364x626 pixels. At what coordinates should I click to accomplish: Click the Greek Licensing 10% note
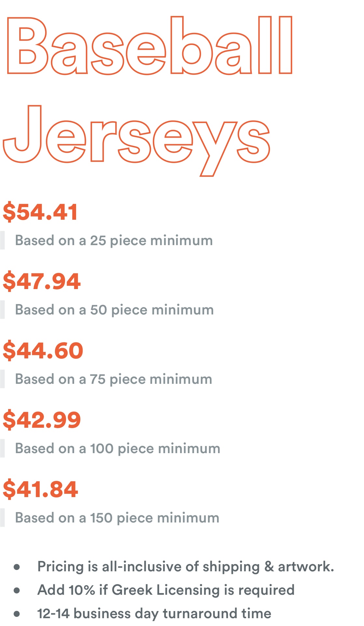point(166,590)
